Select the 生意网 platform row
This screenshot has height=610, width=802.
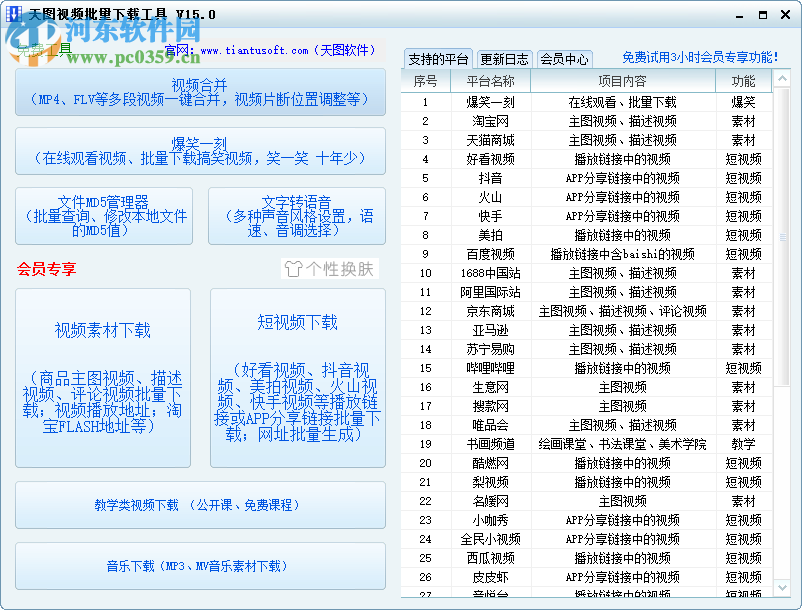pos(587,387)
